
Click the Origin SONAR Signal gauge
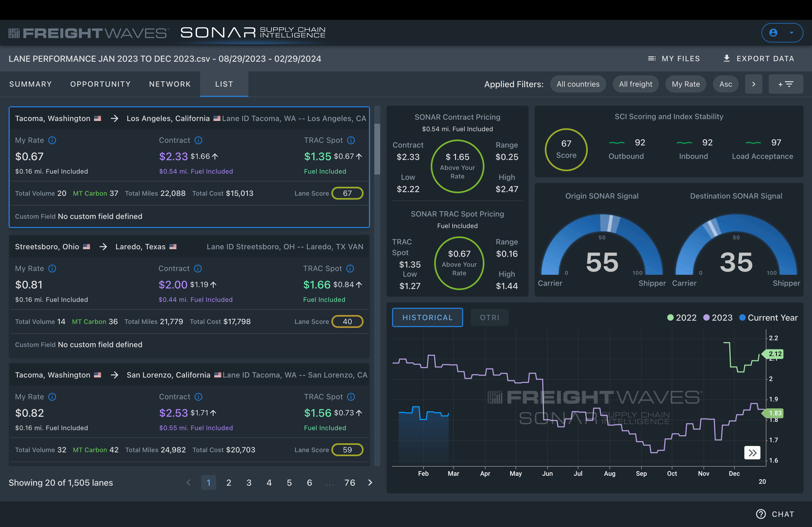(x=602, y=245)
